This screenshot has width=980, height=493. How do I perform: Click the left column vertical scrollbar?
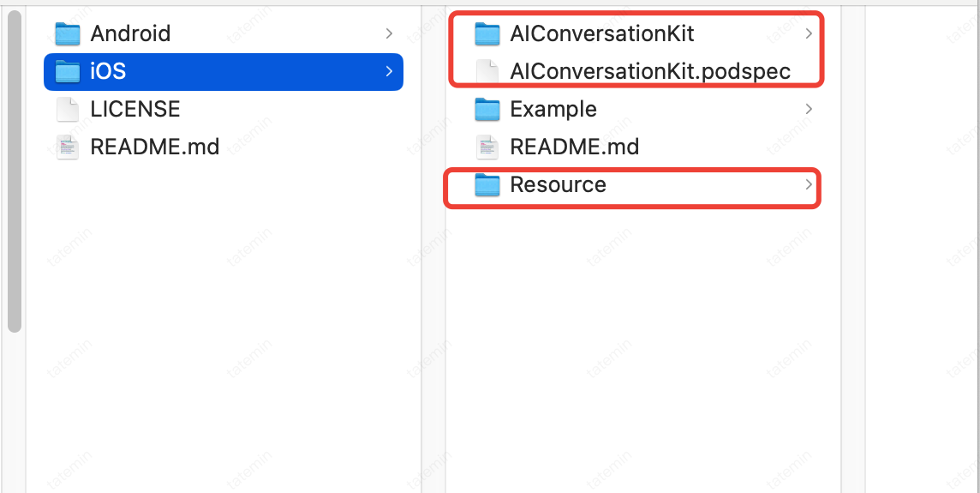pyautogui.click(x=14, y=171)
